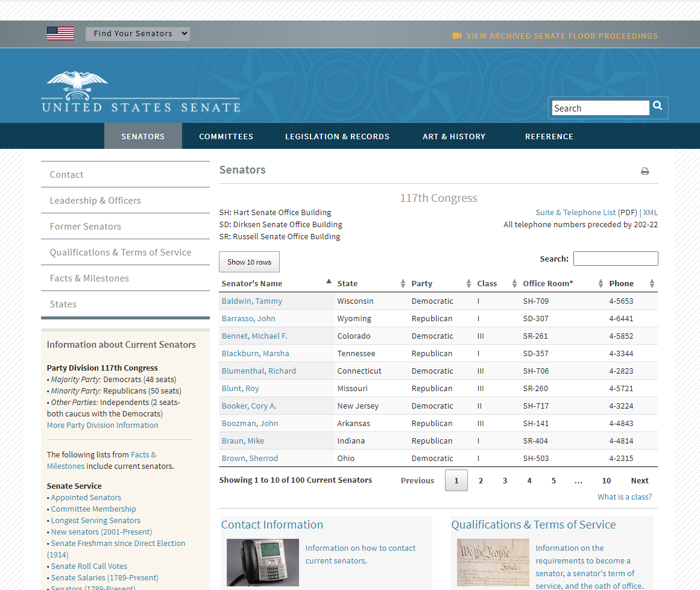Open the Senators navigation tab
Screen dimensions: 700x590
[x=143, y=136]
